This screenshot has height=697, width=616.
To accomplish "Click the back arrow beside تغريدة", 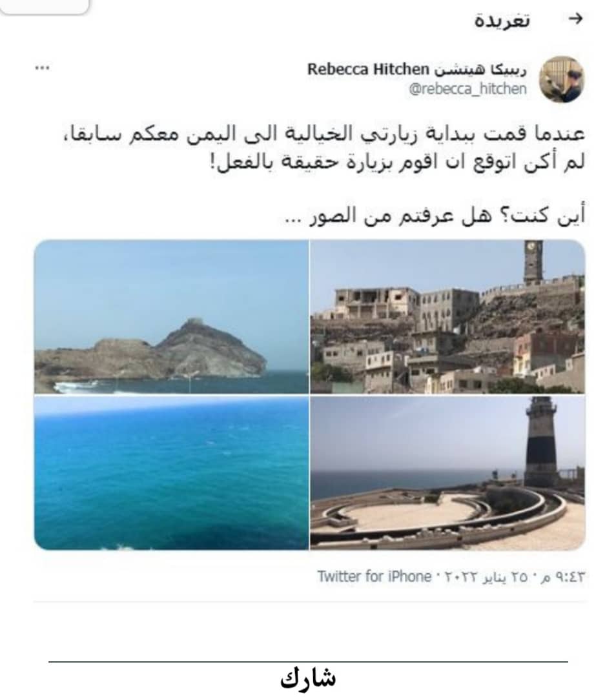I will click(575, 19).
